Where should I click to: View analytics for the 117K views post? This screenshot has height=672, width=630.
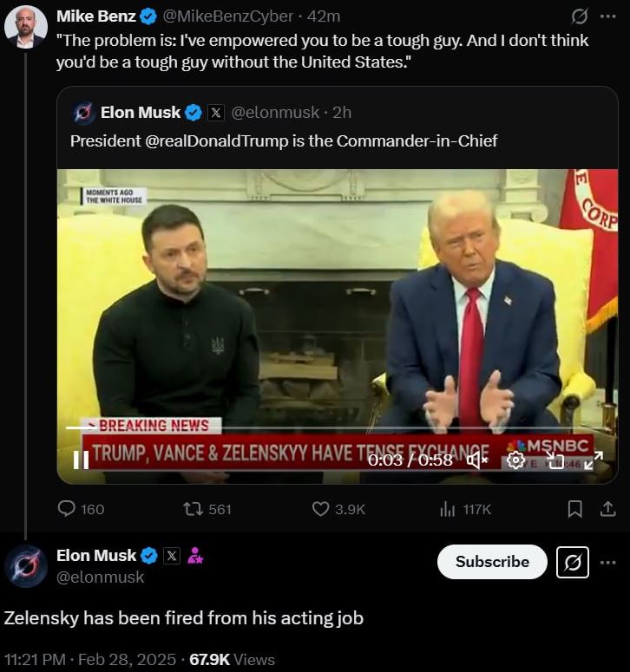[x=448, y=509]
